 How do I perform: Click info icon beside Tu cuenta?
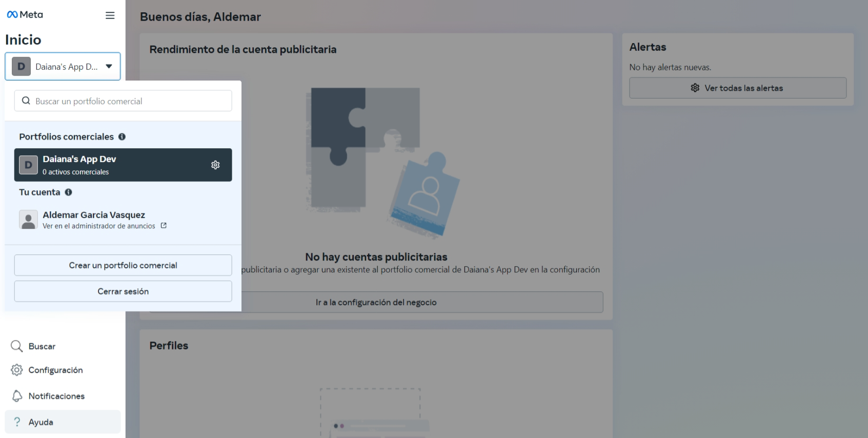(68, 192)
